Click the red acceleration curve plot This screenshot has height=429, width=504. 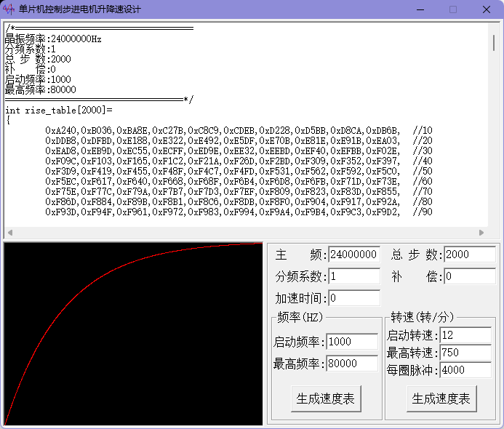coord(133,334)
